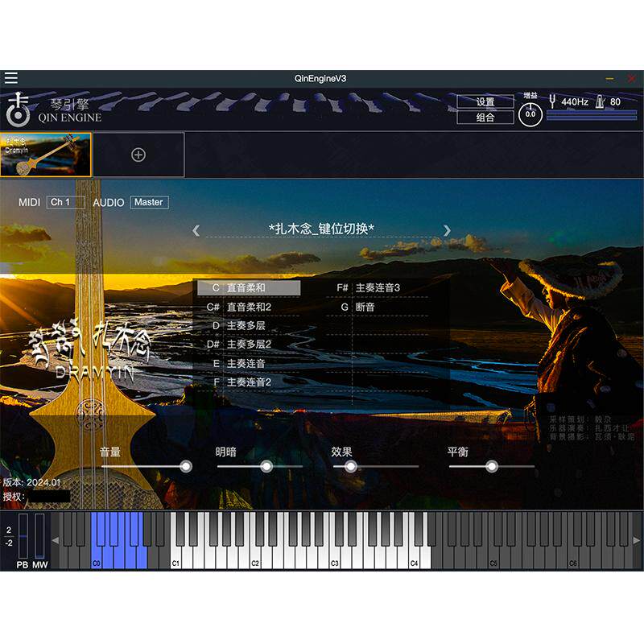The image size is (644, 644).
Task: Click the 音量 volume slider handle
Action: (186, 466)
